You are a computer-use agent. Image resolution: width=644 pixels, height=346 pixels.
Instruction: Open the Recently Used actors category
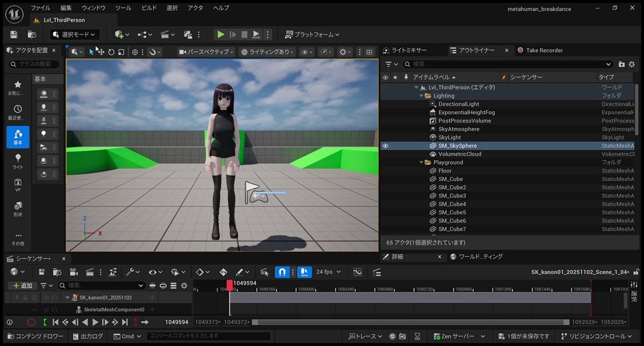coord(18,112)
